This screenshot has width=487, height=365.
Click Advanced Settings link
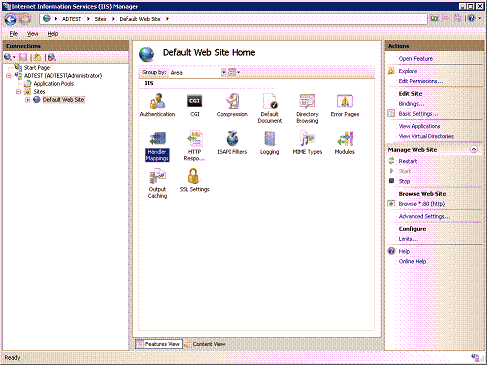point(424,216)
